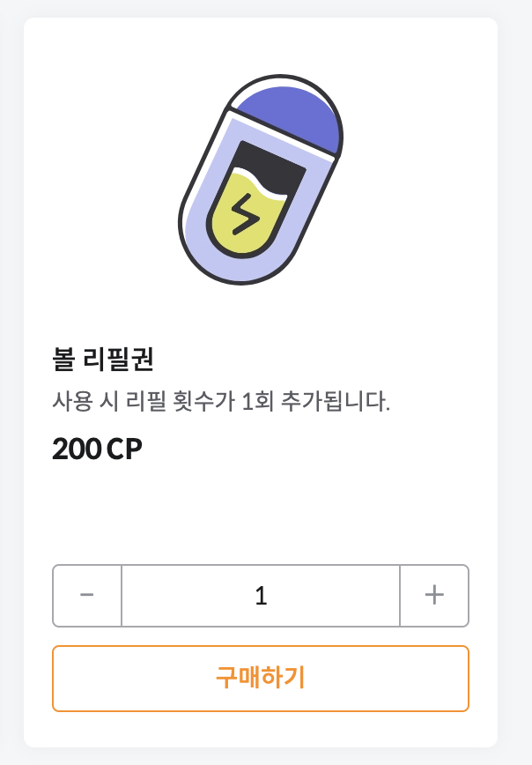Open the 볼 리필권 product image

coord(261,180)
